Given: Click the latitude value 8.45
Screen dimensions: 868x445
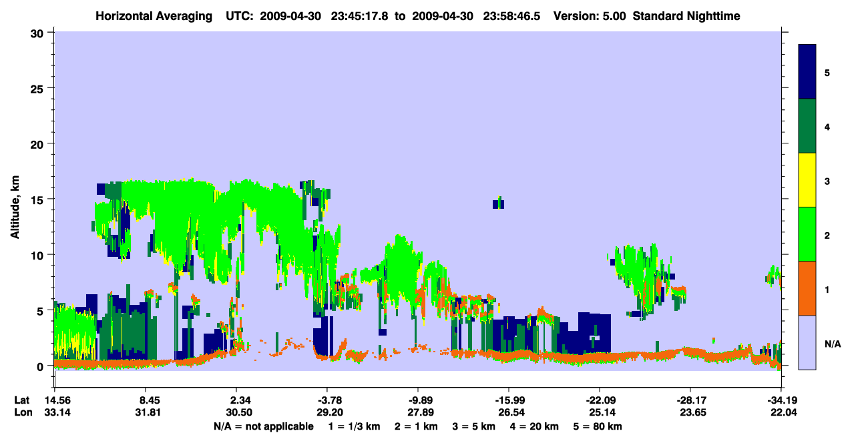Looking at the screenshot, I should (x=146, y=400).
